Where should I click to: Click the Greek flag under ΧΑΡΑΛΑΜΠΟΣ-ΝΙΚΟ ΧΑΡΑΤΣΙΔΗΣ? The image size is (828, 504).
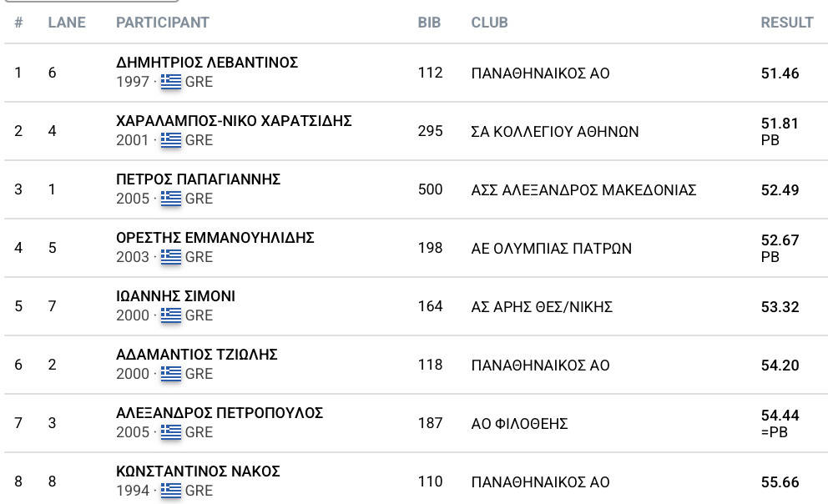pos(171,140)
